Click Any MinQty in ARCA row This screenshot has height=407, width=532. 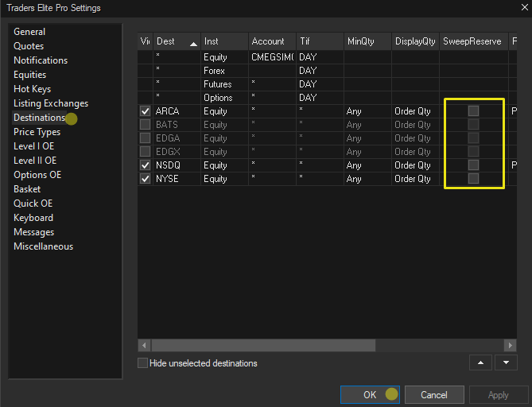pyautogui.click(x=367, y=111)
